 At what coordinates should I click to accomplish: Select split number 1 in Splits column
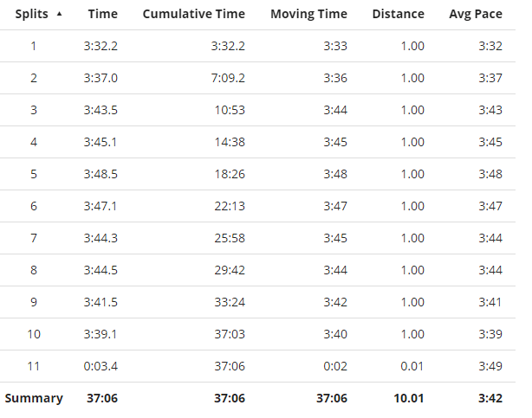pos(34,46)
